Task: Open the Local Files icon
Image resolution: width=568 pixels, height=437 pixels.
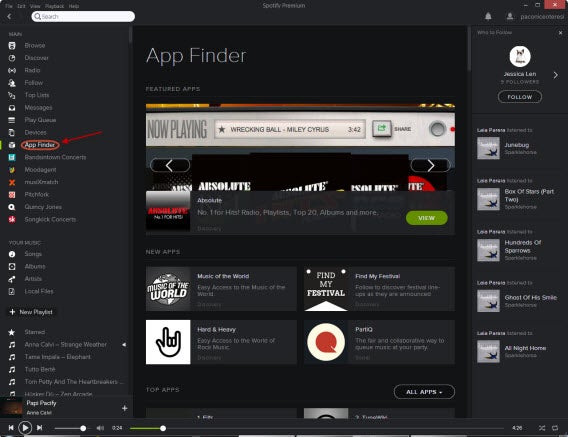Action: pos(12,291)
